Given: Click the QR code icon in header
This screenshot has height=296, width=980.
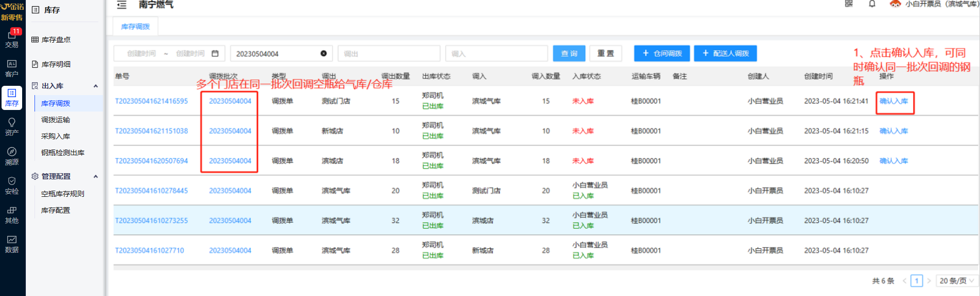Looking at the screenshot, I should [849, 4].
